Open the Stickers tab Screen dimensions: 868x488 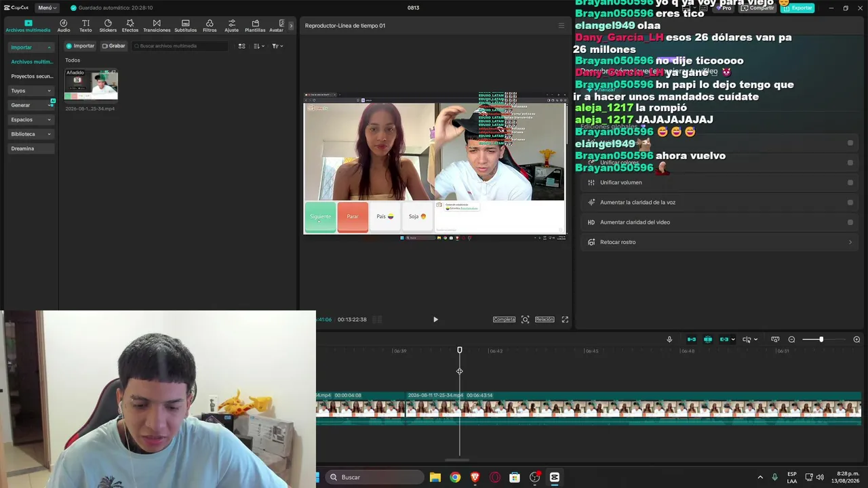click(108, 26)
